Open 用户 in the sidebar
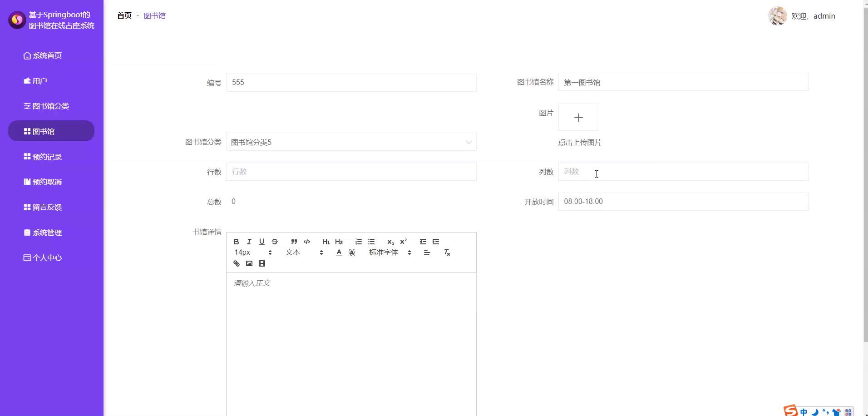This screenshot has width=868, height=416. coord(35,81)
